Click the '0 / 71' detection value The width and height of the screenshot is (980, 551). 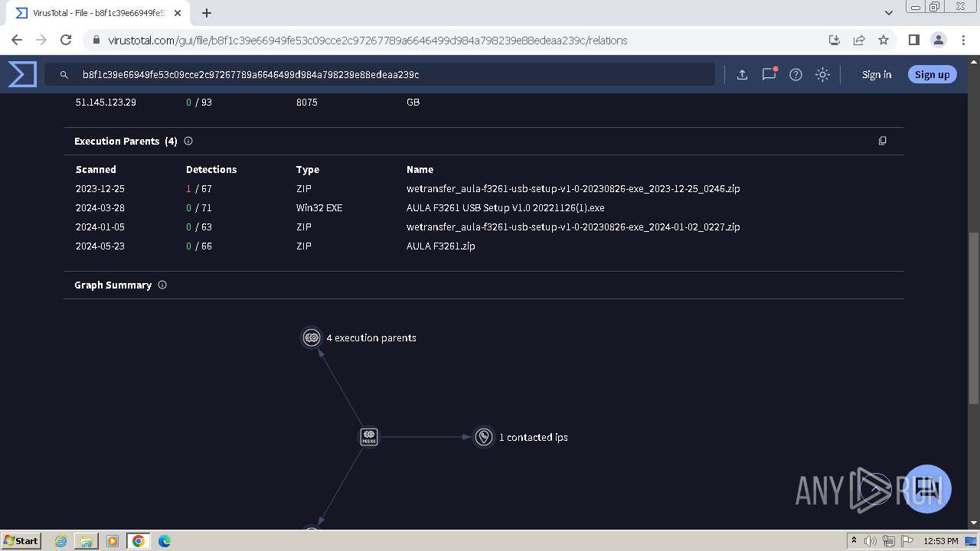click(199, 207)
